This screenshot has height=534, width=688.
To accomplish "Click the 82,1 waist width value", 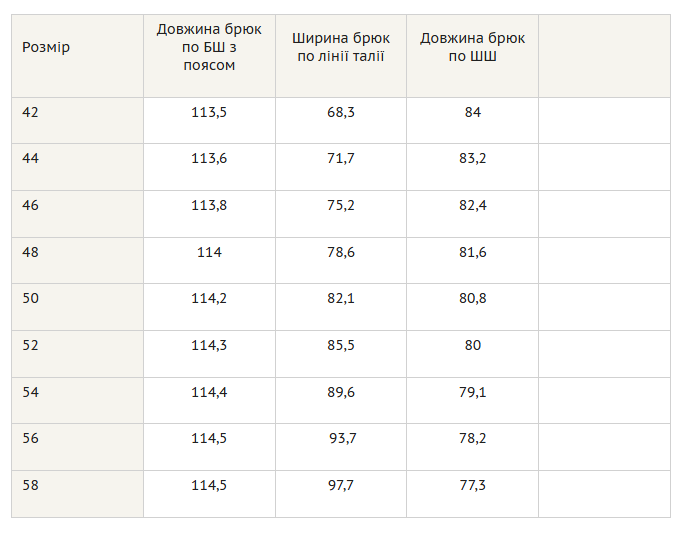I will pos(341,299).
